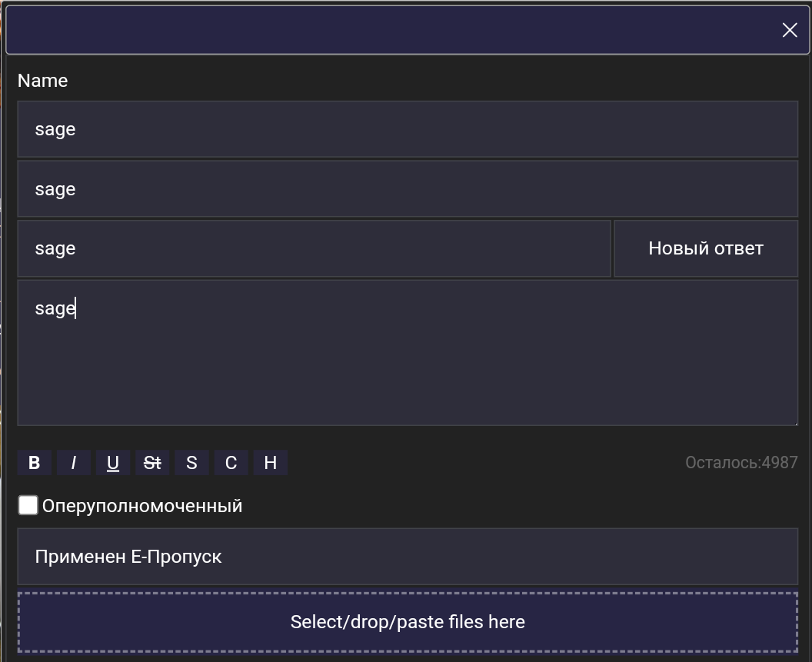Focus the second sage input field
Viewport: 812px width, 662px height.
pyautogui.click(x=408, y=189)
